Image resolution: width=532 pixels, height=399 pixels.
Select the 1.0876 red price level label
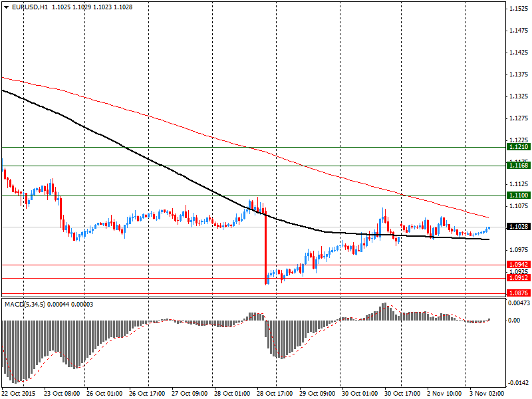[519, 293]
